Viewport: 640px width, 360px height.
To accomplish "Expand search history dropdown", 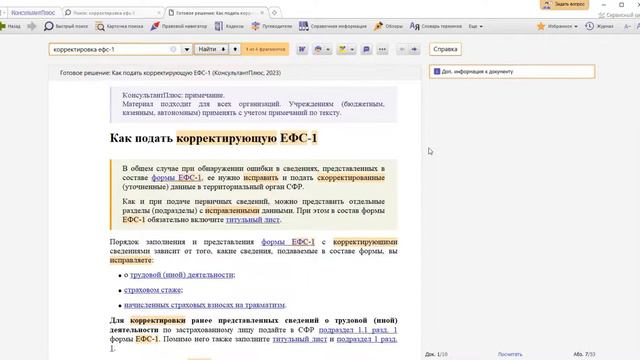I will coord(187,49).
